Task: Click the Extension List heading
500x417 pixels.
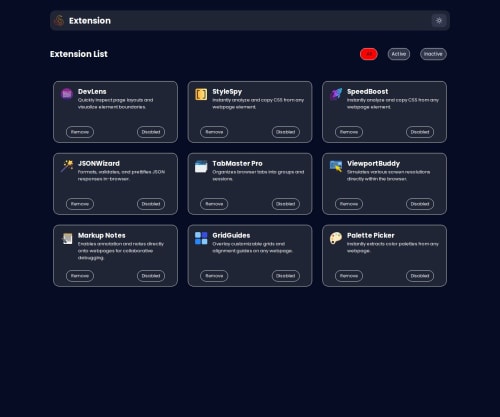Action: (79, 54)
